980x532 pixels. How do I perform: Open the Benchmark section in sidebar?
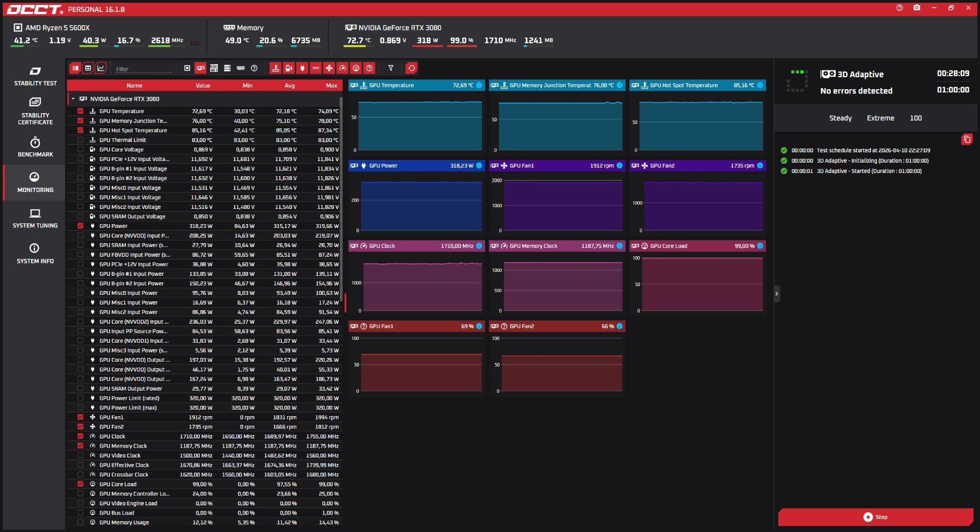(35, 147)
